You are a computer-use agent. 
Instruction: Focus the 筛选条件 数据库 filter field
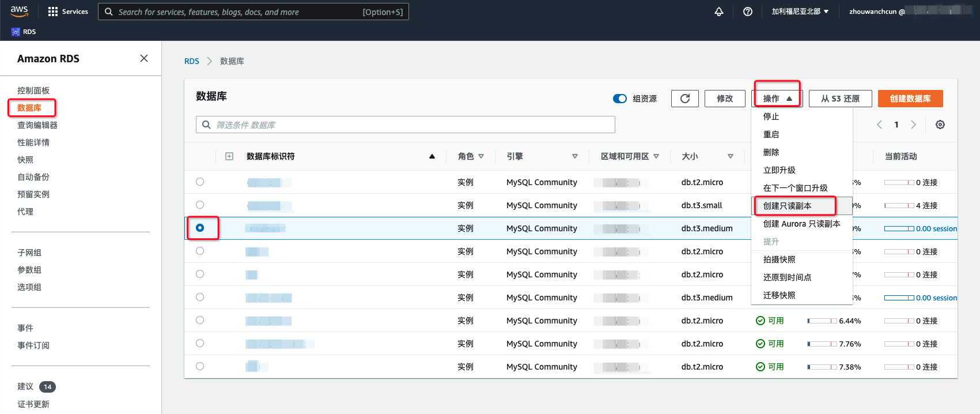point(406,125)
